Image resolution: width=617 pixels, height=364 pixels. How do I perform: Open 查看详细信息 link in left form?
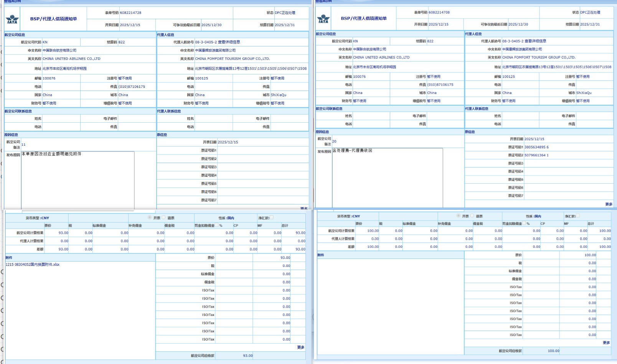pos(229,42)
